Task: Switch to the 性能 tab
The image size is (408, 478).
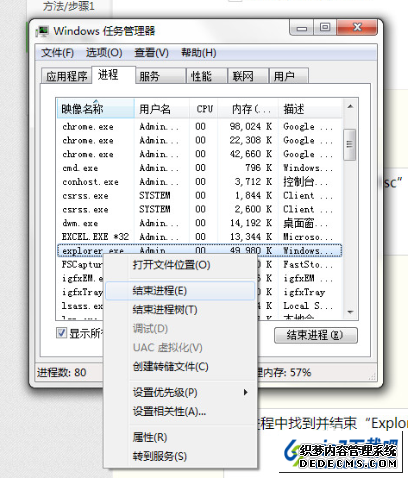Action: tap(207, 76)
